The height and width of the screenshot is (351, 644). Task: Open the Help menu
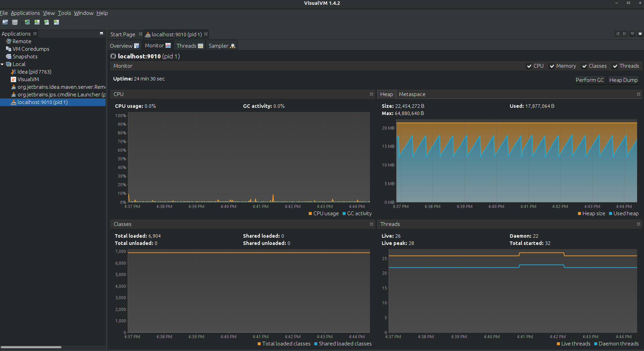click(x=102, y=13)
